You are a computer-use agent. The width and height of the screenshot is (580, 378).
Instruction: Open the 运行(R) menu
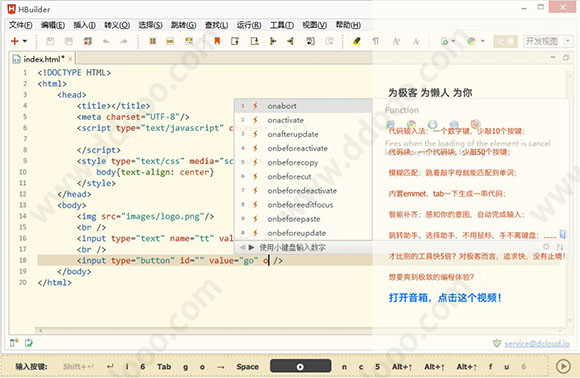(x=249, y=25)
